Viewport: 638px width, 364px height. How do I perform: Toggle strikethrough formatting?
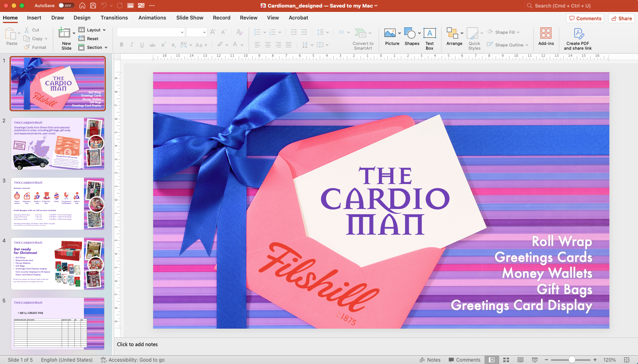coord(152,45)
